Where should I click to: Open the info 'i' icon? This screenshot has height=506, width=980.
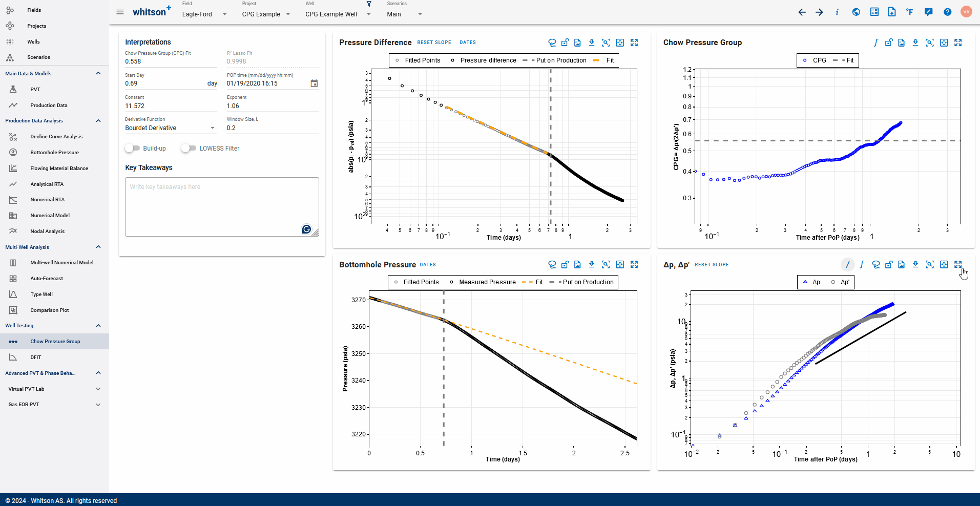(x=837, y=12)
